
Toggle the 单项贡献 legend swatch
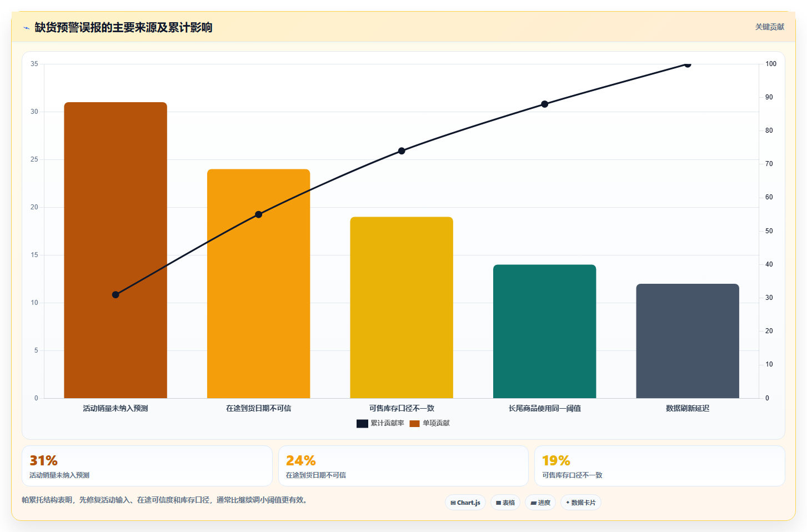pyautogui.click(x=414, y=424)
